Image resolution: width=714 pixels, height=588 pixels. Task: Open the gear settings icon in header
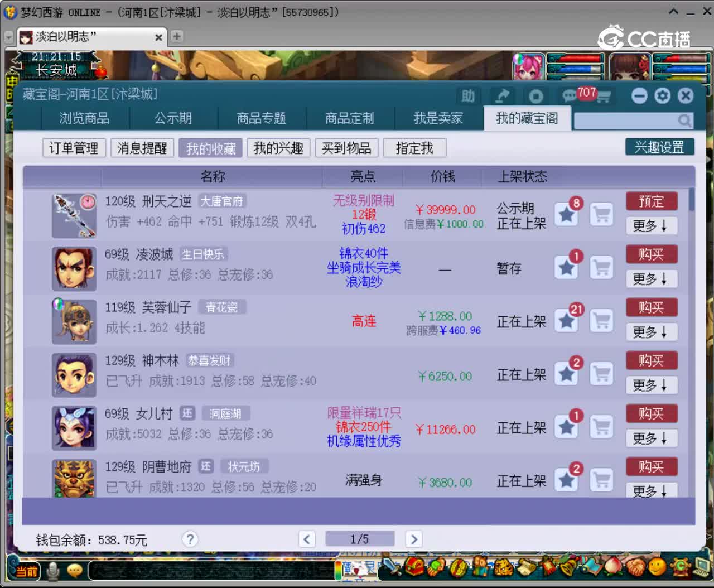[662, 96]
